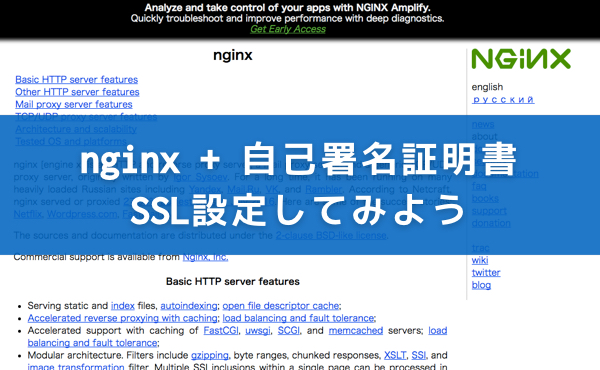Open the Get Early Access link
Image resolution: width=600 pixels, height=370 pixels.
tap(288, 29)
